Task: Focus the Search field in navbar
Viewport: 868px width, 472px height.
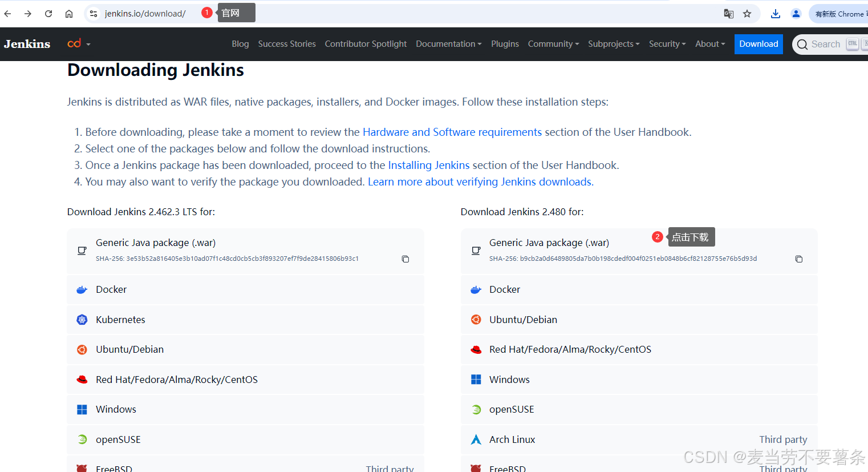Action: [830, 44]
